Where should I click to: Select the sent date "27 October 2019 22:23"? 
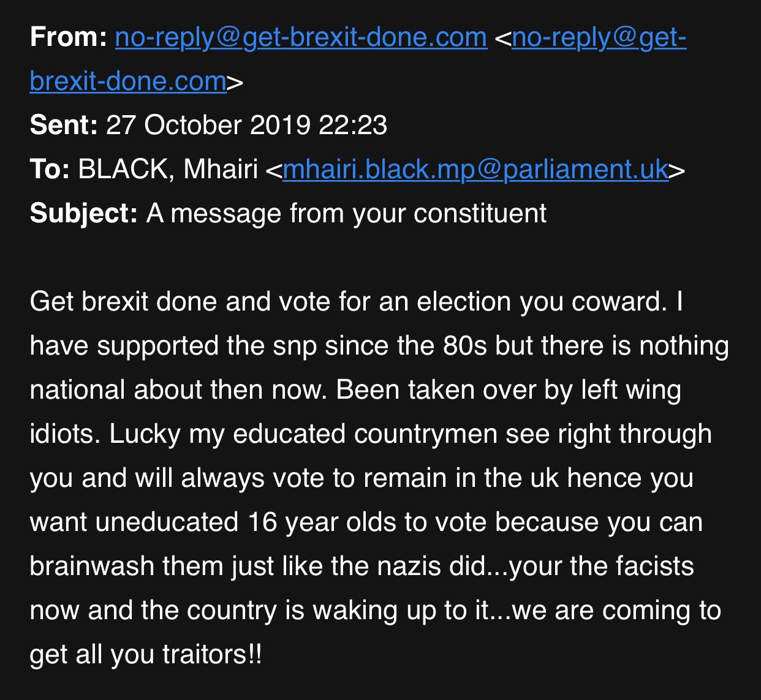(246, 126)
